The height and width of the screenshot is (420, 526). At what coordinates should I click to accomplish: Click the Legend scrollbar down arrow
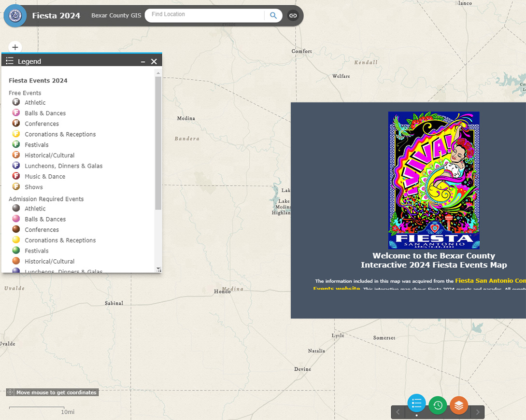tap(158, 269)
